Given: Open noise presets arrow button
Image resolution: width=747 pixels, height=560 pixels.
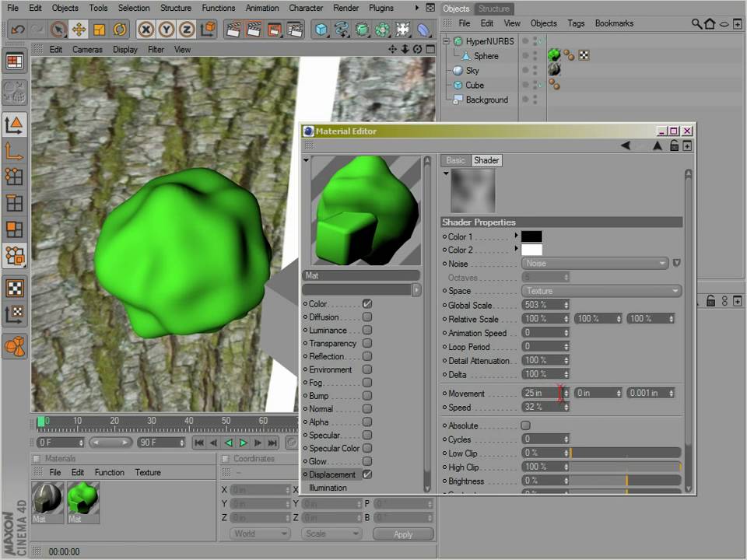Looking at the screenshot, I should point(676,263).
